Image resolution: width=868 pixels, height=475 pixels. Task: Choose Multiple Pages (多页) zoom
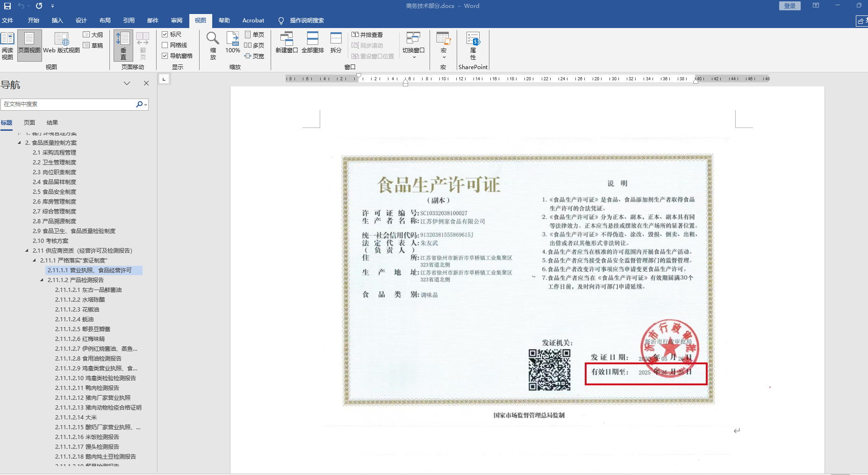point(254,45)
